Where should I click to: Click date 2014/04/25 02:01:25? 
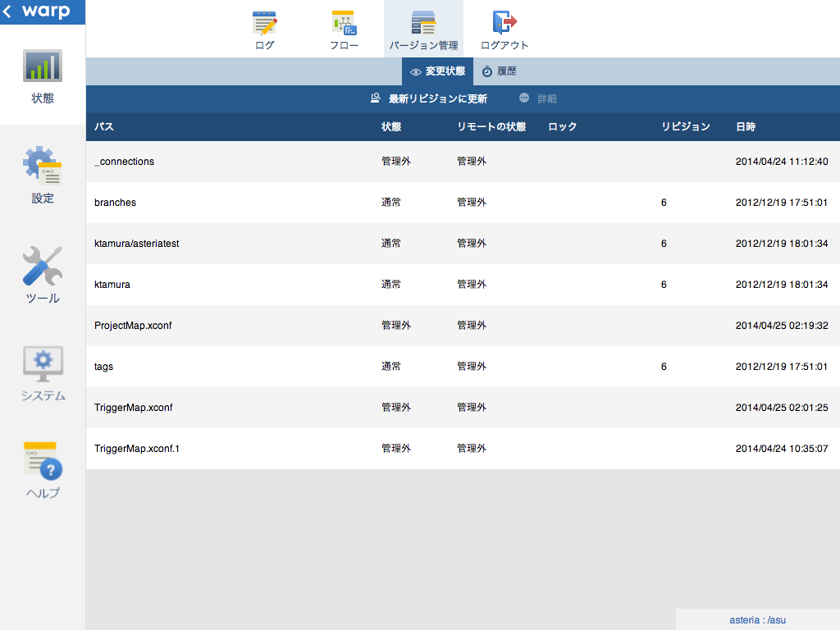tap(782, 407)
